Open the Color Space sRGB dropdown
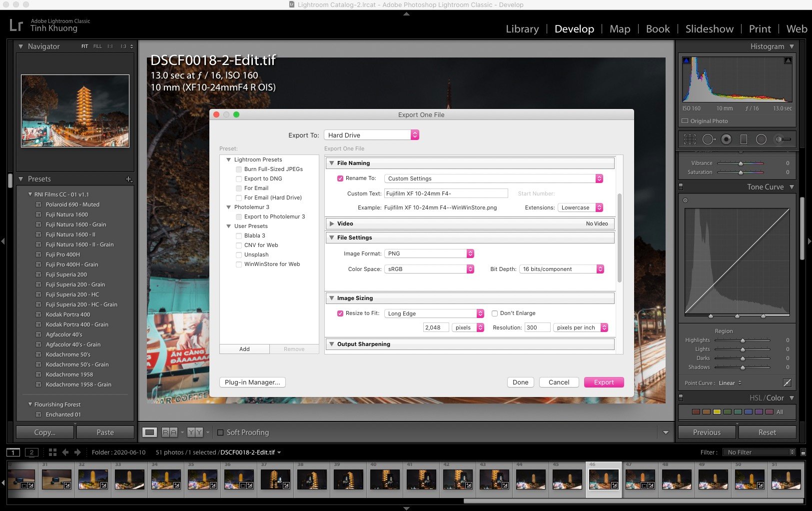Image resolution: width=812 pixels, height=511 pixels. click(429, 269)
